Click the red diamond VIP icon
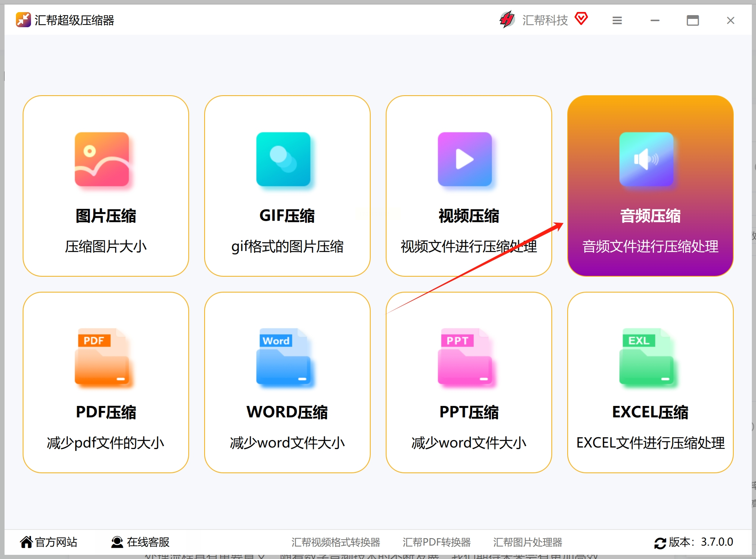Image resolution: width=756 pixels, height=559 pixels. tap(581, 18)
